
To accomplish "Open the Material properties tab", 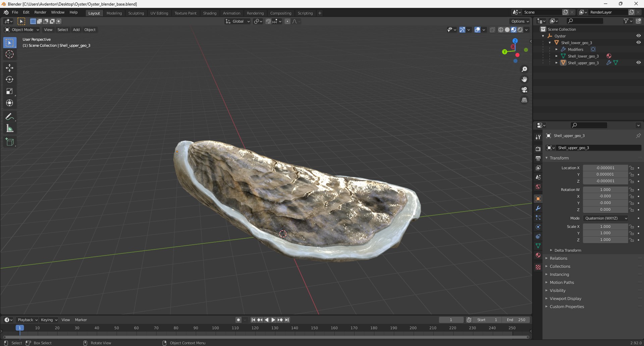I will (538, 255).
